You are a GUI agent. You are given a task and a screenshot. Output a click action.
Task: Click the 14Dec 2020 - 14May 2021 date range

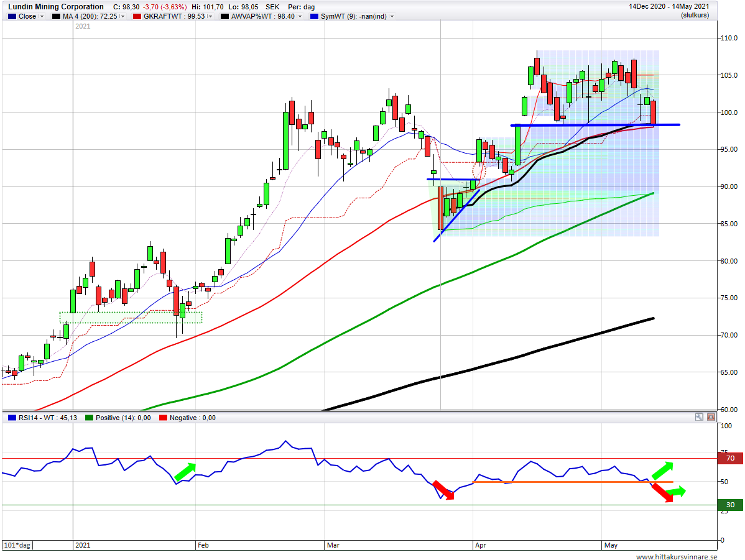pyautogui.click(x=669, y=7)
